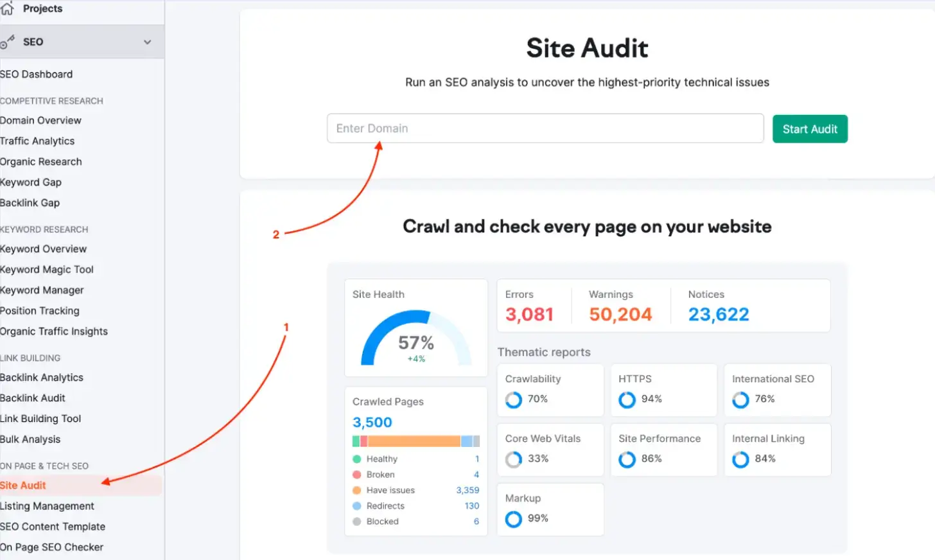The height and width of the screenshot is (560, 935).
Task: Open the Keyword Magic Tool
Action: (46, 269)
